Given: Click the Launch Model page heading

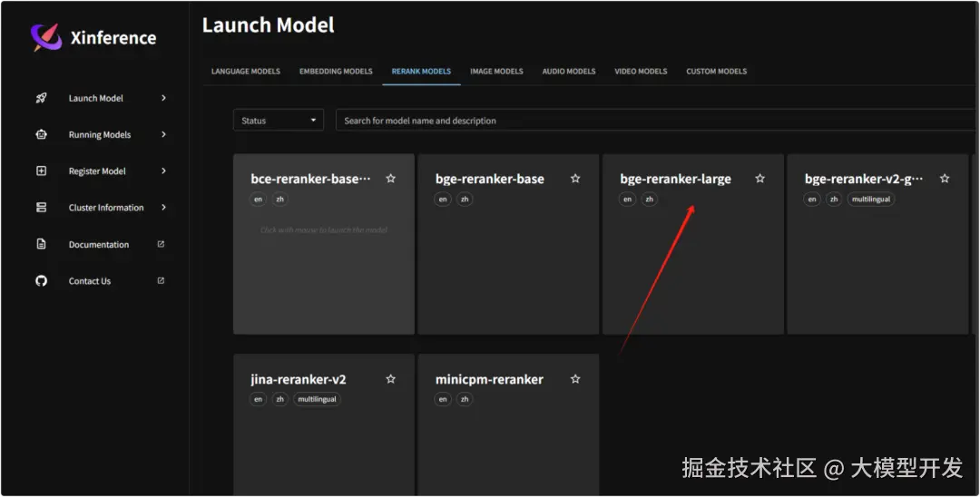Looking at the screenshot, I should (x=268, y=25).
